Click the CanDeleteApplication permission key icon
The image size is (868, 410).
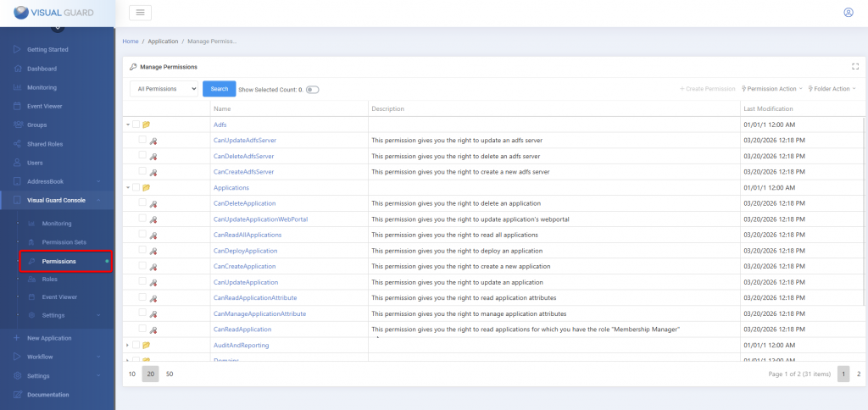[x=154, y=203]
